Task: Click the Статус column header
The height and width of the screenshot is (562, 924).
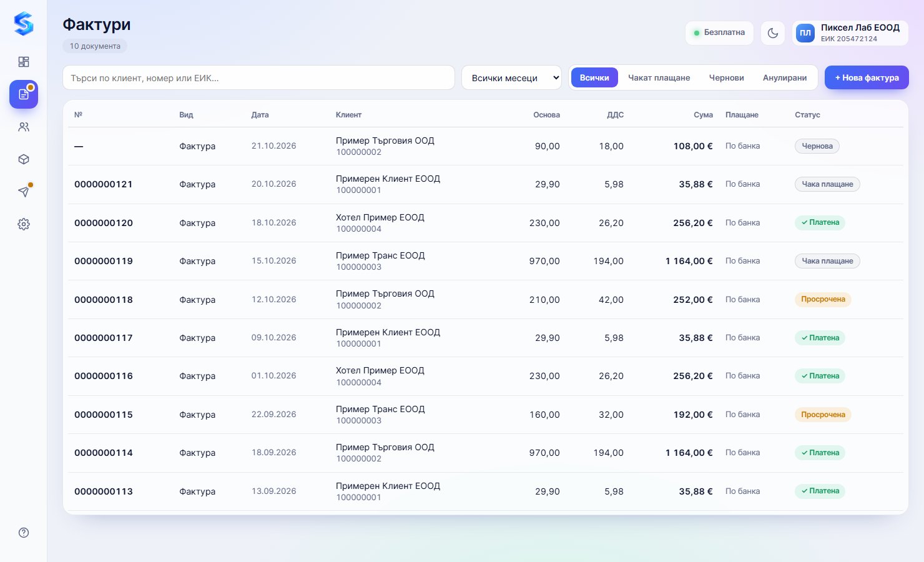Action: point(807,115)
